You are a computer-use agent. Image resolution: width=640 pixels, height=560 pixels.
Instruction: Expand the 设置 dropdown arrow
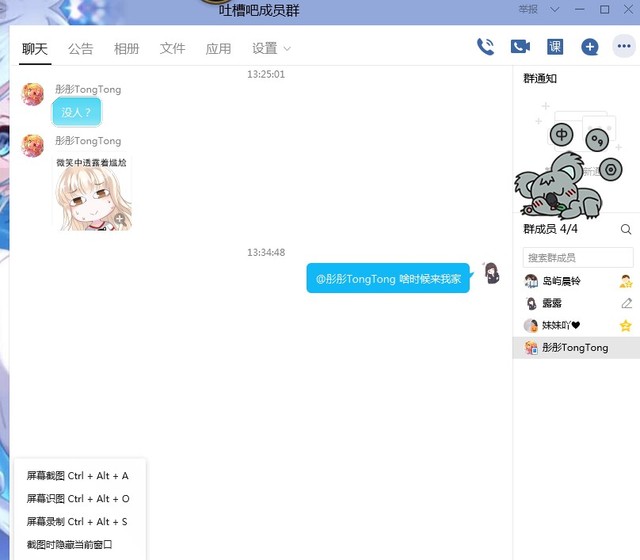[x=288, y=48]
